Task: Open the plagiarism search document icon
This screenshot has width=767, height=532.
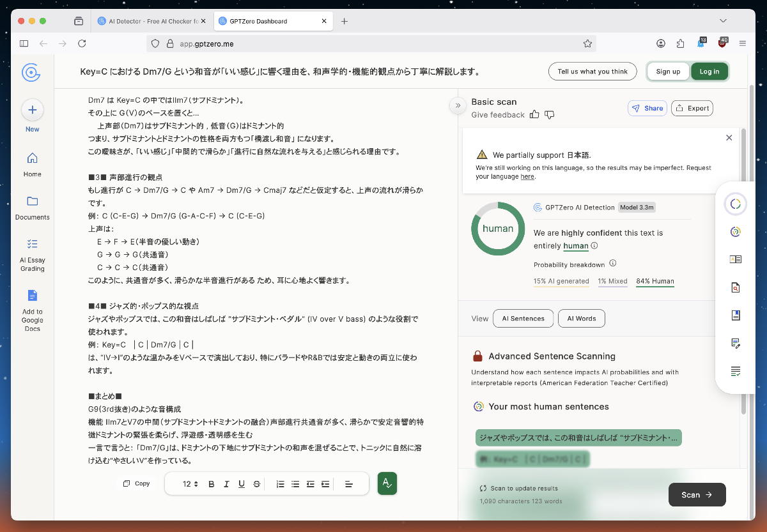Action: point(736,287)
